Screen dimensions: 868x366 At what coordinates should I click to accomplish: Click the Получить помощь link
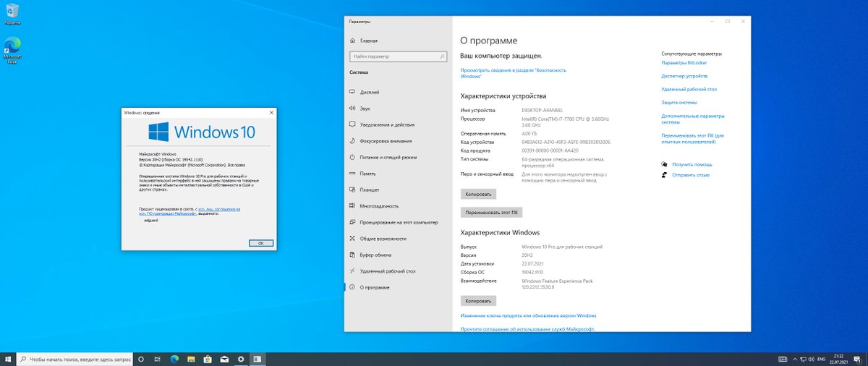pyautogui.click(x=692, y=164)
